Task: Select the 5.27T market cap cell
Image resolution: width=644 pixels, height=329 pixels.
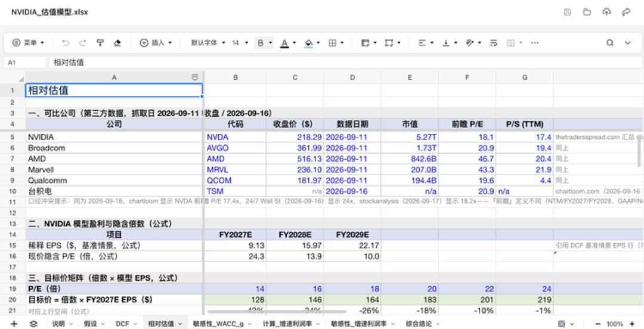Action: (410, 137)
